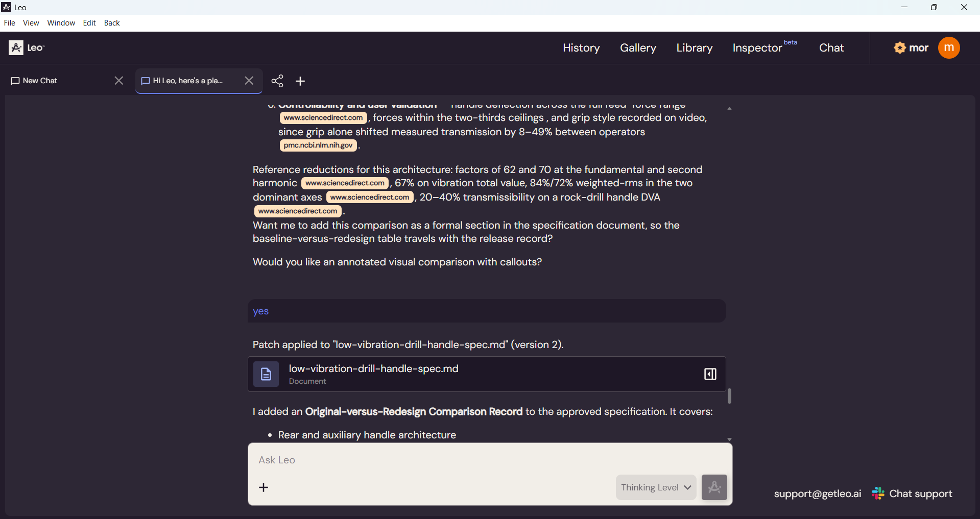Go to History page
The width and height of the screenshot is (980, 519).
581,47
